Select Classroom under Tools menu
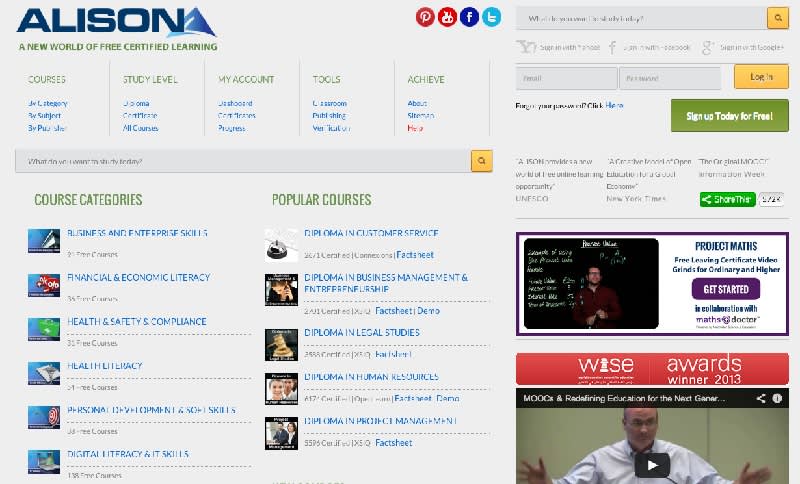This screenshot has width=800, height=484. click(x=330, y=103)
